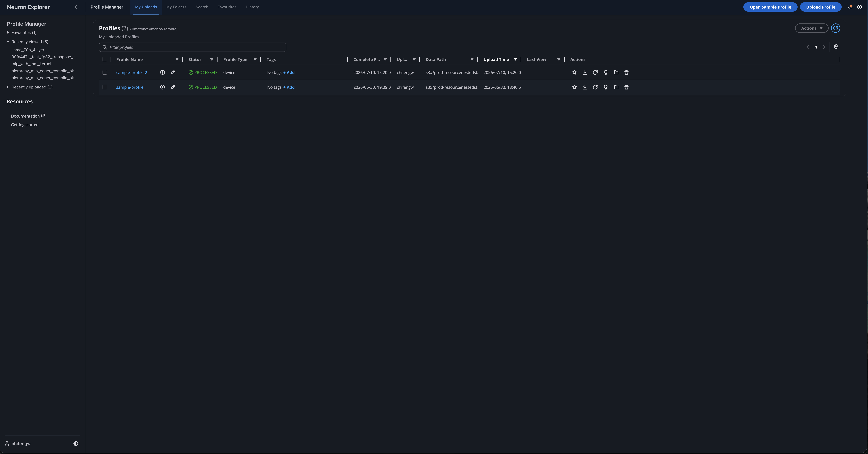Image resolution: width=868 pixels, height=454 pixels.
Task: Switch to My Folders tab
Action: (x=176, y=7)
